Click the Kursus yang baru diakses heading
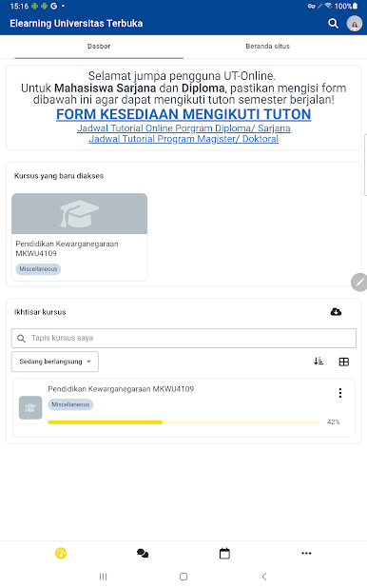 tap(59, 176)
